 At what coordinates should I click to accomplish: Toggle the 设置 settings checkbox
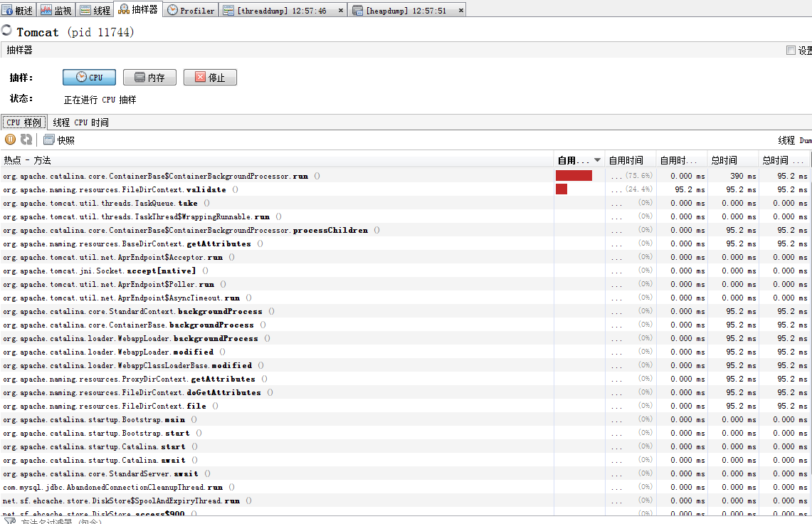(791, 51)
